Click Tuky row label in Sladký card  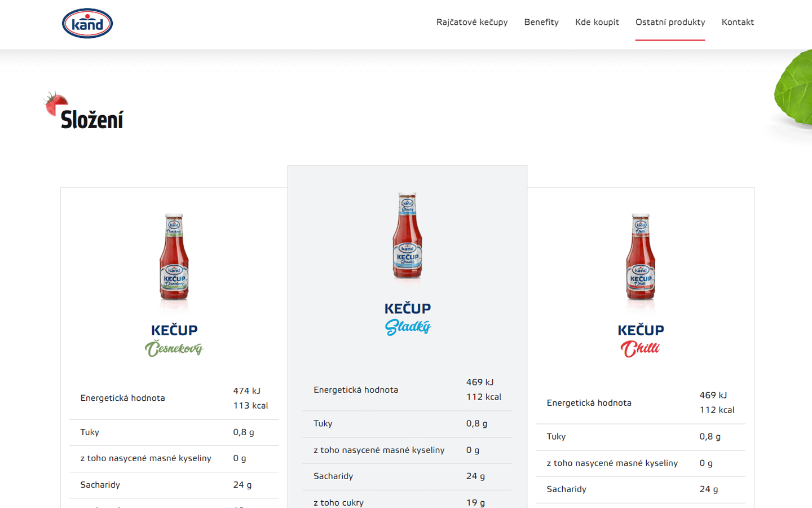(323, 423)
